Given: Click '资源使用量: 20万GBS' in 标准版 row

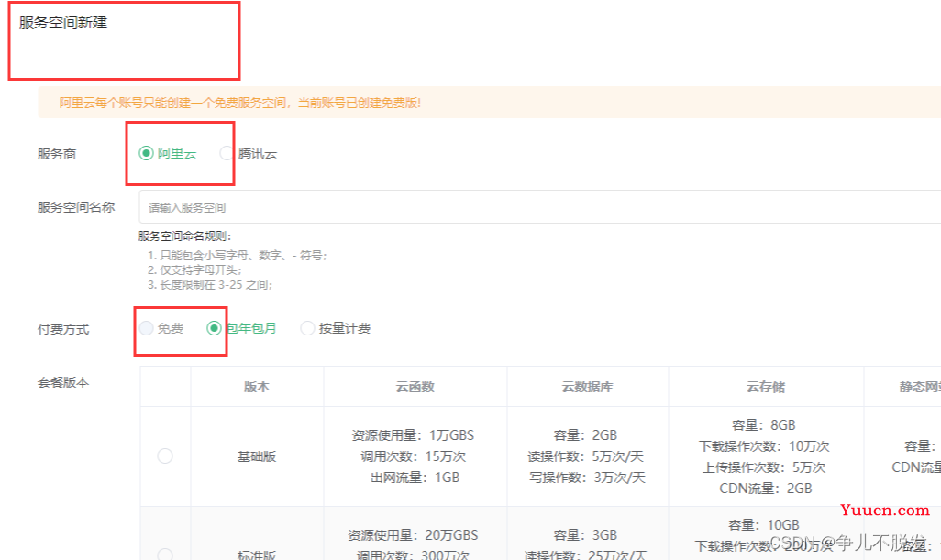Looking at the screenshot, I should 413,535.
